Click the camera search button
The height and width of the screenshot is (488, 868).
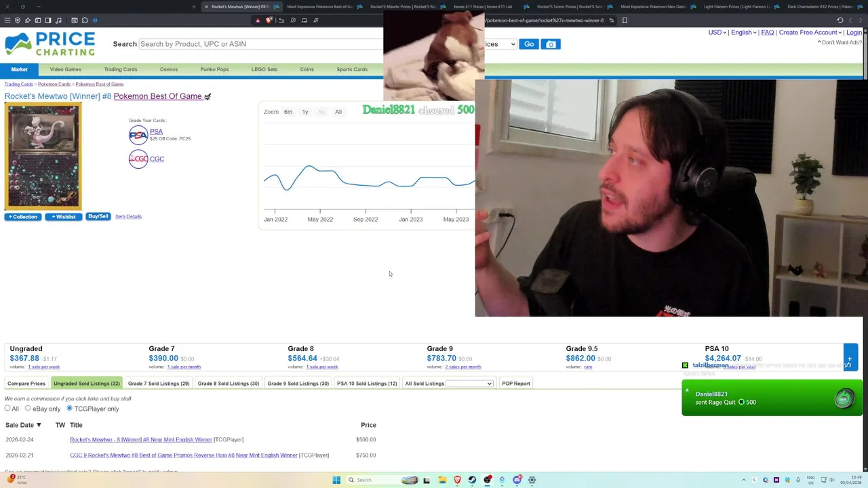551,44
